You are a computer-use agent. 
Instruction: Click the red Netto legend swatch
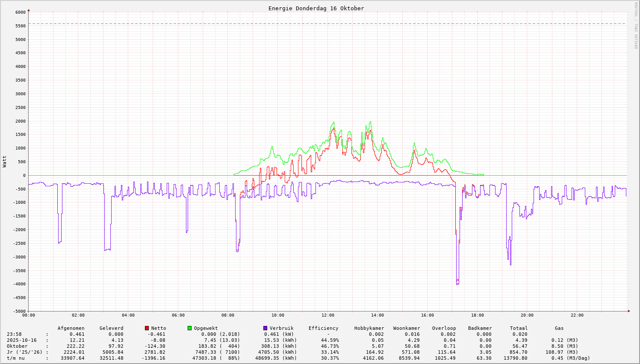point(147,328)
